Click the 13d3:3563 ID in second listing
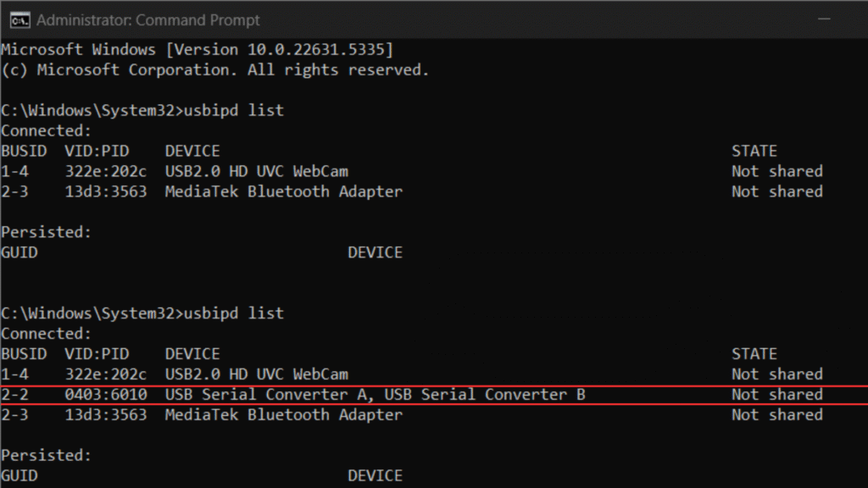Image resolution: width=868 pixels, height=488 pixels. point(106,415)
